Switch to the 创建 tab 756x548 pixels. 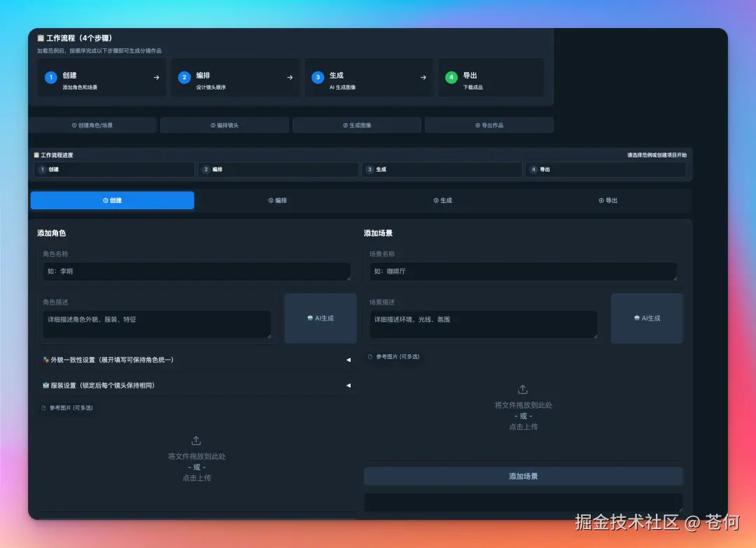coord(112,200)
